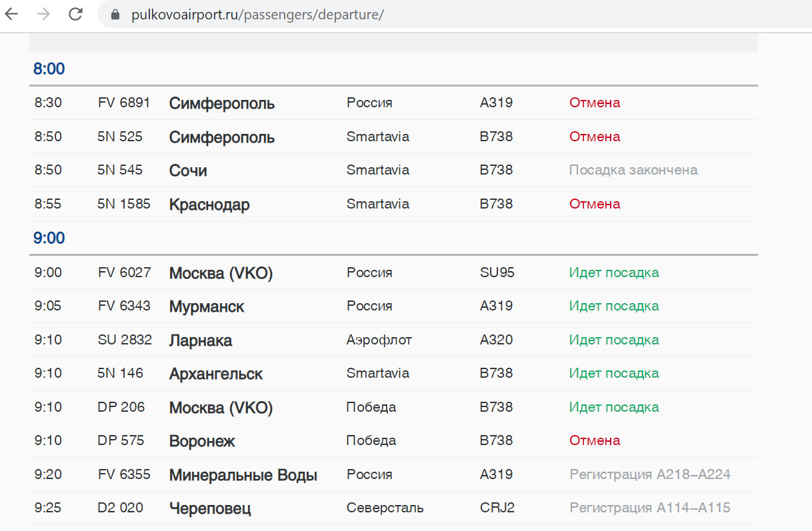Click the Посадка закончена status for Сочи
The image size is (812, 531).
(633, 170)
